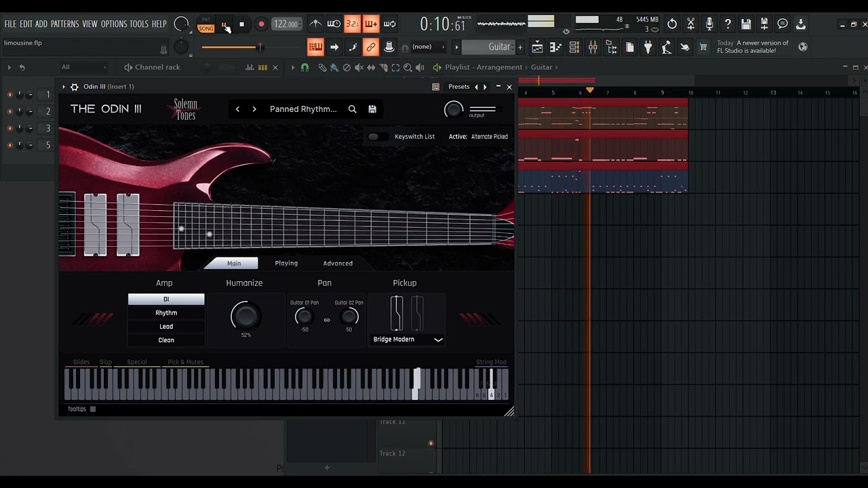
Task: Toggle wait for input before recording
Action: [x=334, y=24]
